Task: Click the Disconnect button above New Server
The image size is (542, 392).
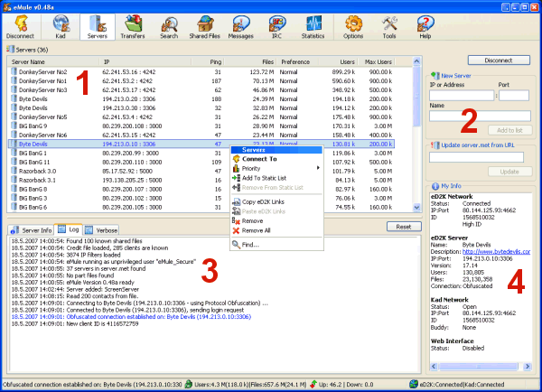Action: [x=499, y=61]
